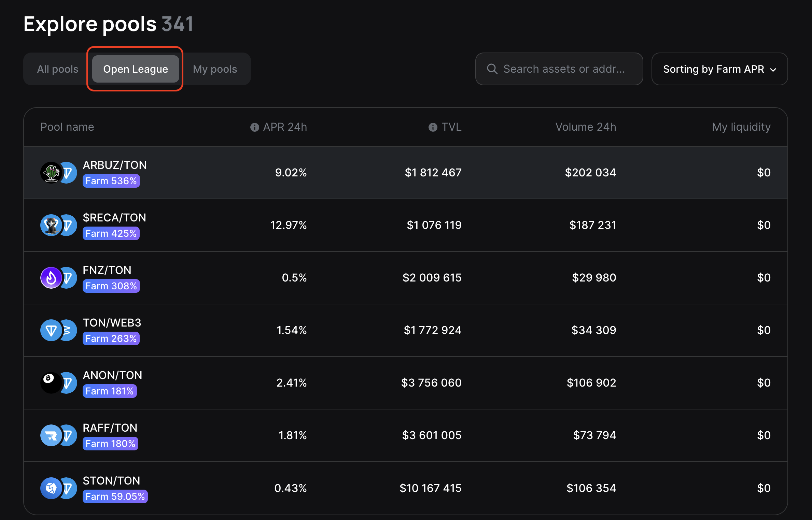Click the Farm 536% badge

111,181
